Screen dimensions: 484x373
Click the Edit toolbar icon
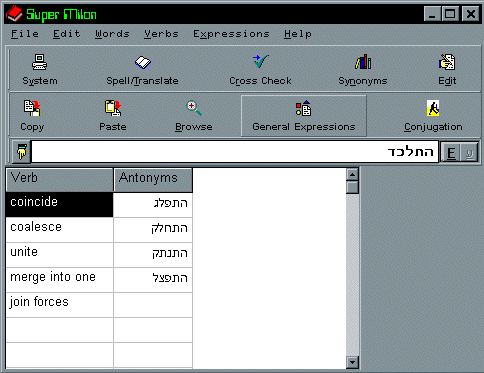(447, 70)
